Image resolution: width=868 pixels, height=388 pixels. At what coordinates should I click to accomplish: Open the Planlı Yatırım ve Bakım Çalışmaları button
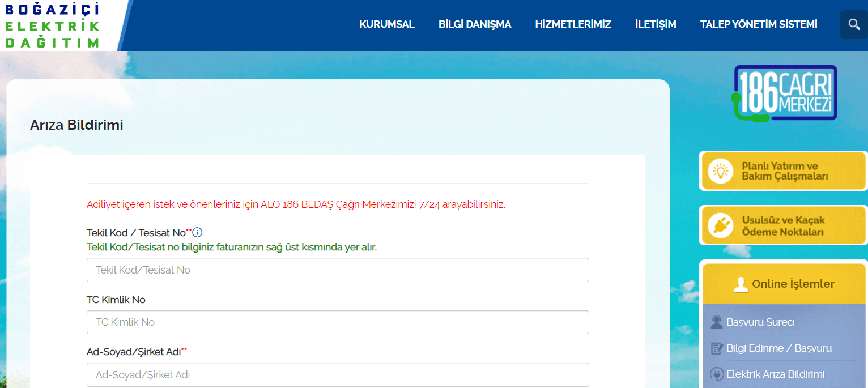pyautogui.click(x=782, y=170)
